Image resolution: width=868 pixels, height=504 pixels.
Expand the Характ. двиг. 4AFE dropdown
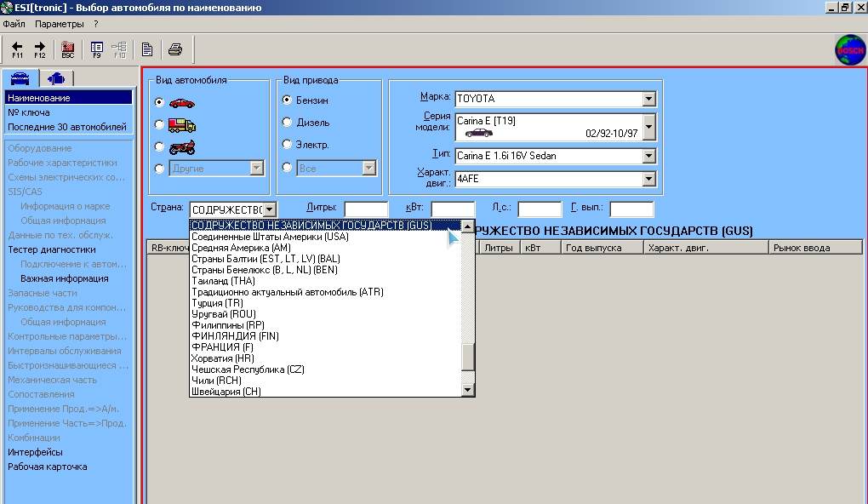[648, 179]
